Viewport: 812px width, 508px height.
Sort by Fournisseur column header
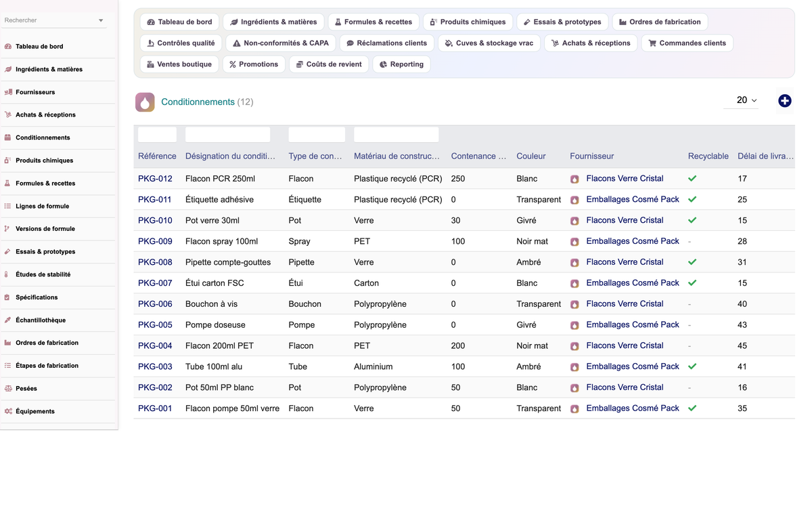tap(591, 156)
